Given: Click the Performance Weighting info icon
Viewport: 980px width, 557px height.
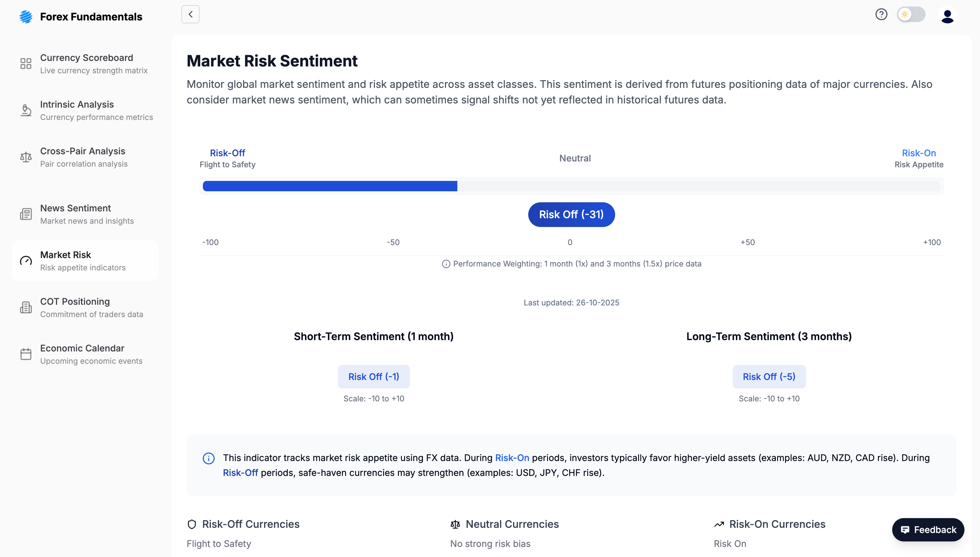Looking at the screenshot, I should [446, 264].
